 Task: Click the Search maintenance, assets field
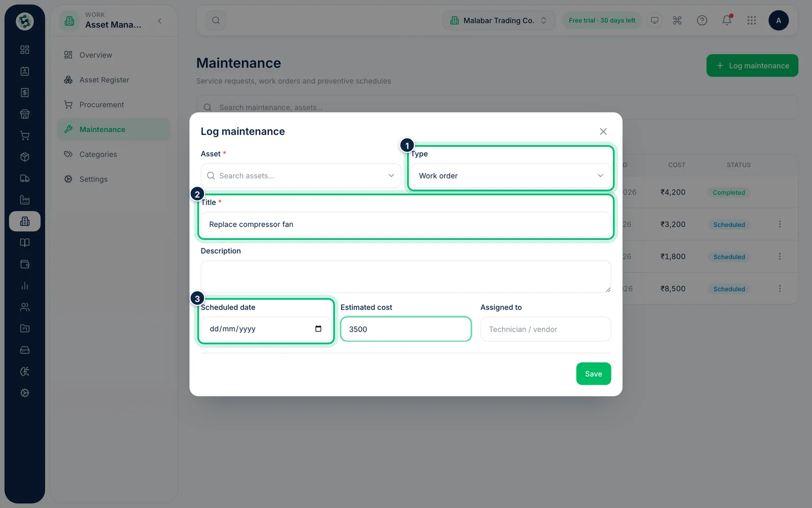coord(497,107)
